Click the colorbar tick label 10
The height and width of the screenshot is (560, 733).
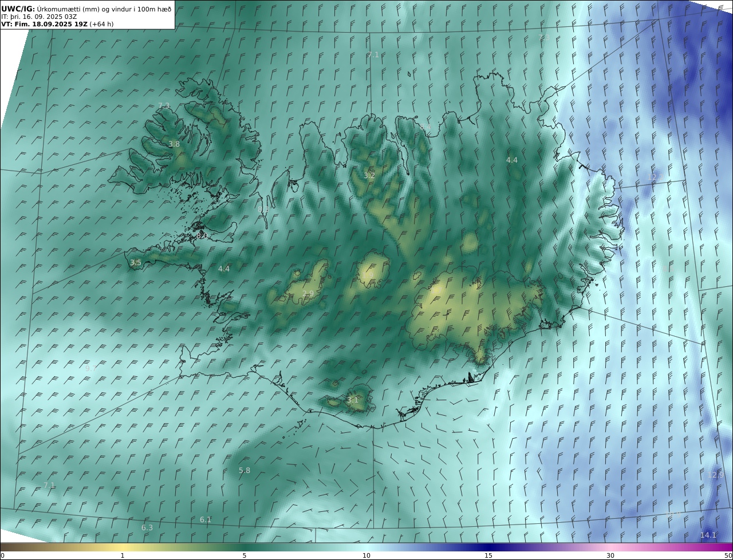[366, 555]
